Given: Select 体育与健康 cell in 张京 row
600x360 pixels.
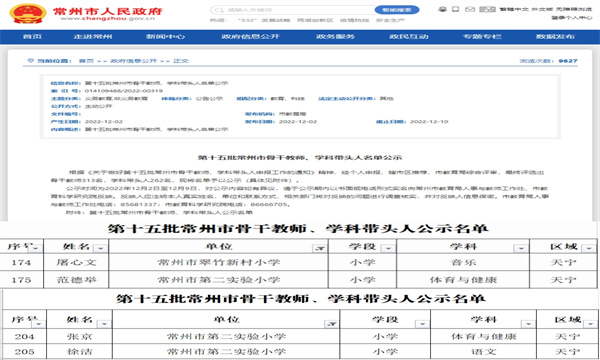Looking at the screenshot, I should click(x=484, y=337).
